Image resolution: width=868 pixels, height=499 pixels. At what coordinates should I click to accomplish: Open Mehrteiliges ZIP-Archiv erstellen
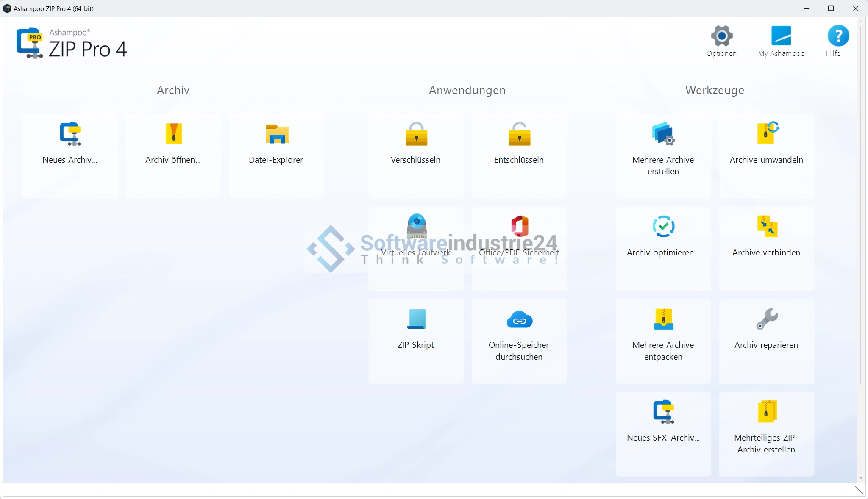click(767, 433)
